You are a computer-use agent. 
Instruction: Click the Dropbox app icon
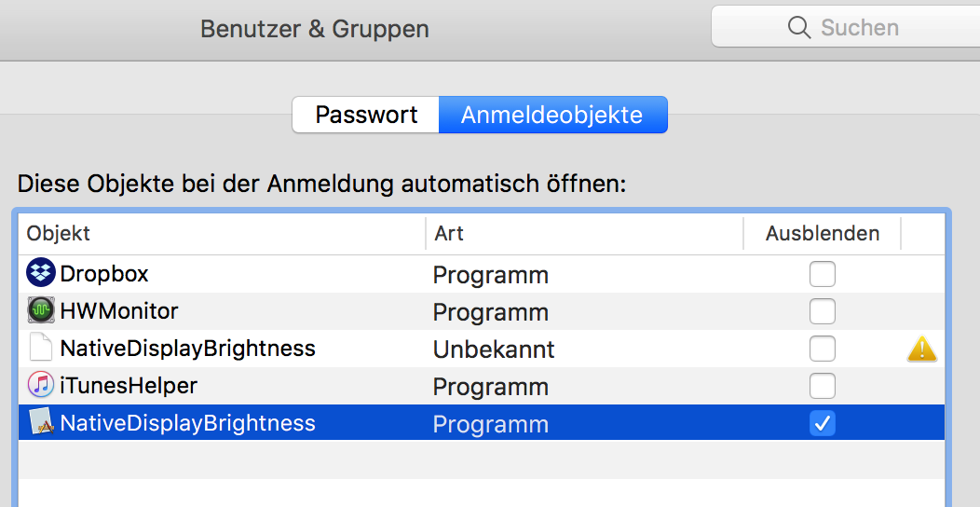point(41,274)
